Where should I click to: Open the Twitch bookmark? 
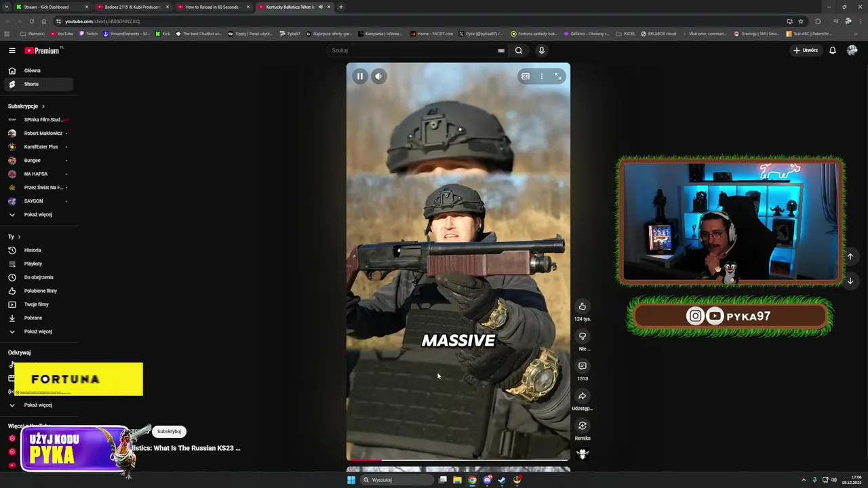pos(88,34)
